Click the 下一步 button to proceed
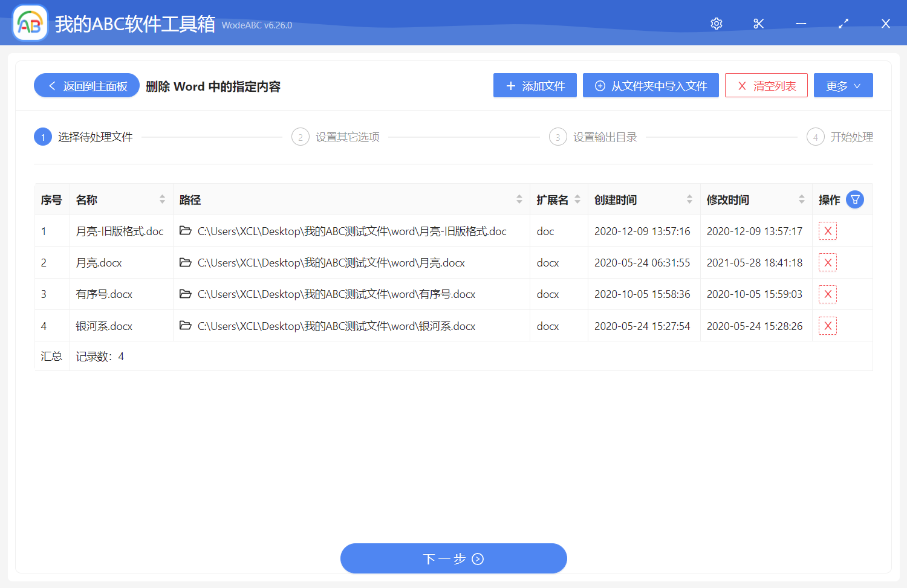This screenshot has height=588, width=907. click(453, 558)
